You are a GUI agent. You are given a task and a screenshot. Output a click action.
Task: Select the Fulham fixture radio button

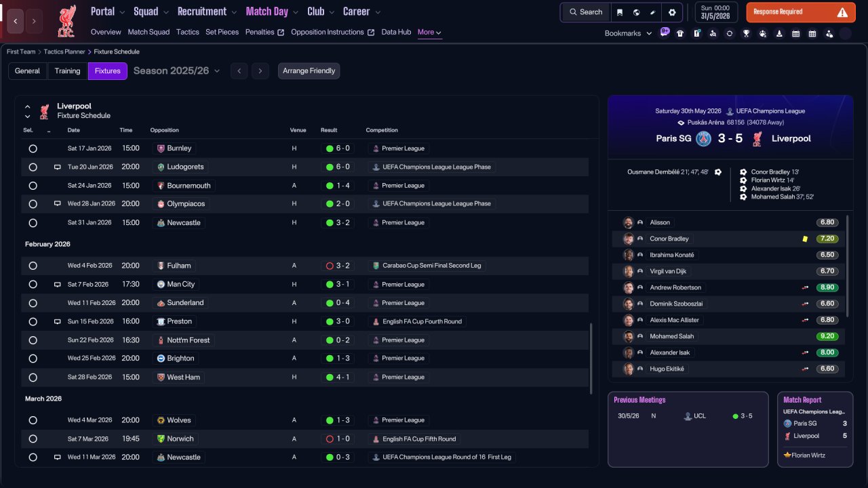pos(33,266)
